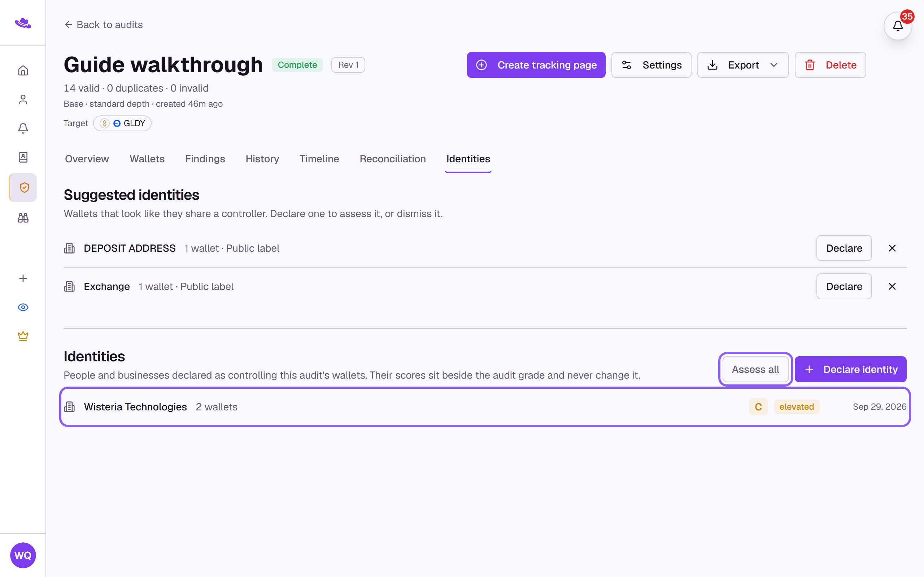Switch to the Findings tab
Screen dimensions: 924x577
[x=205, y=159]
